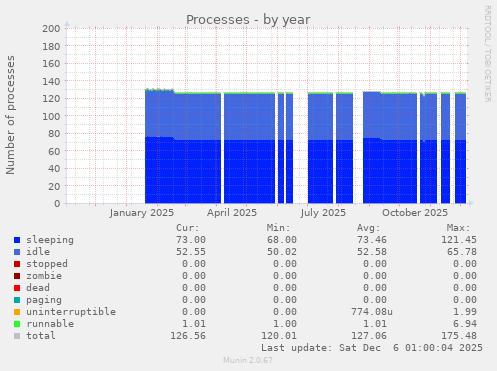Click the 'Max:' column header
The image size is (497, 371).
[x=459, y=228]
